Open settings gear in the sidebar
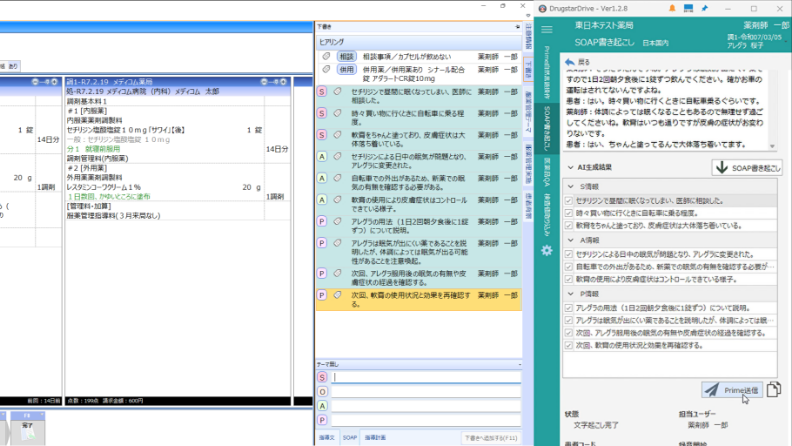Screen dimensions: 792x446 (547, 250)
